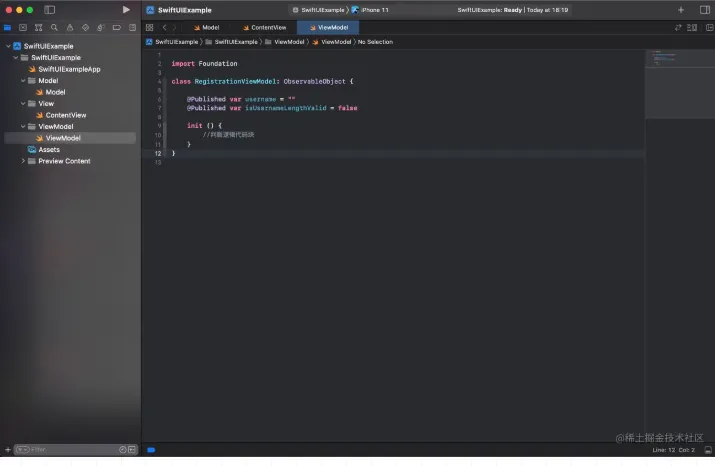Open code review arrows icon

(x=678, y=28)
